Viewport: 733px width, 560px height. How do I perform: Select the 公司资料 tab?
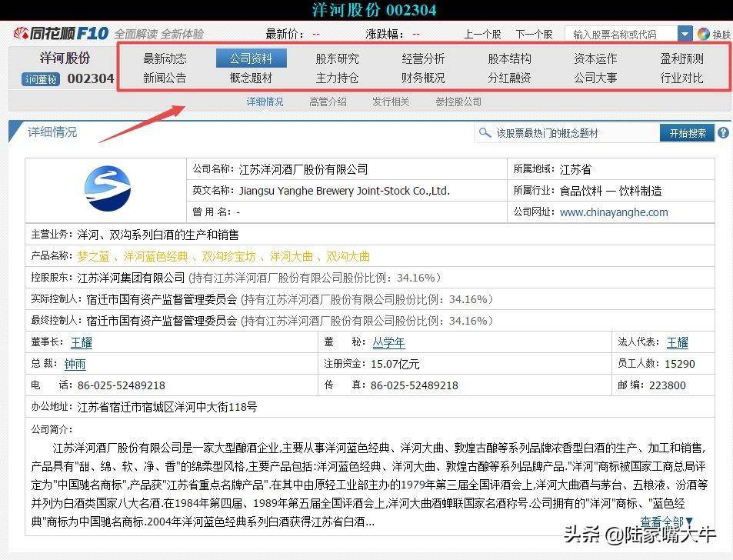pyautogui.click(x=251, y=59)
